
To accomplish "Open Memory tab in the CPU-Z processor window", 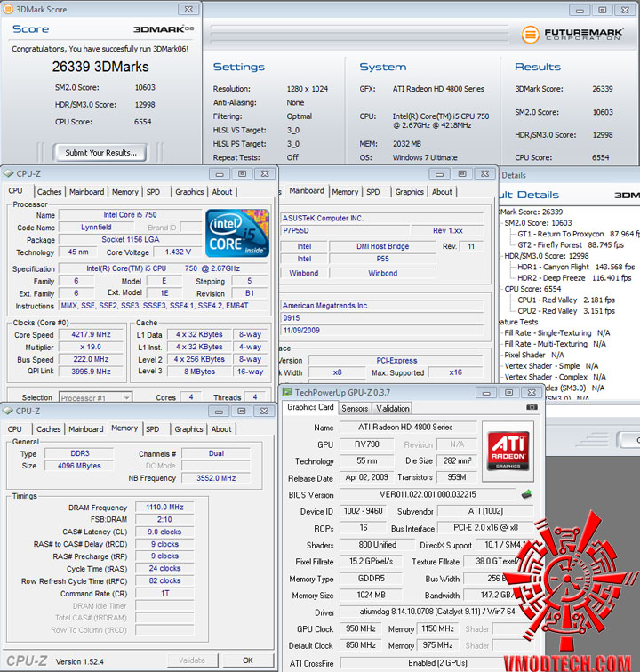I will (125, 192).
